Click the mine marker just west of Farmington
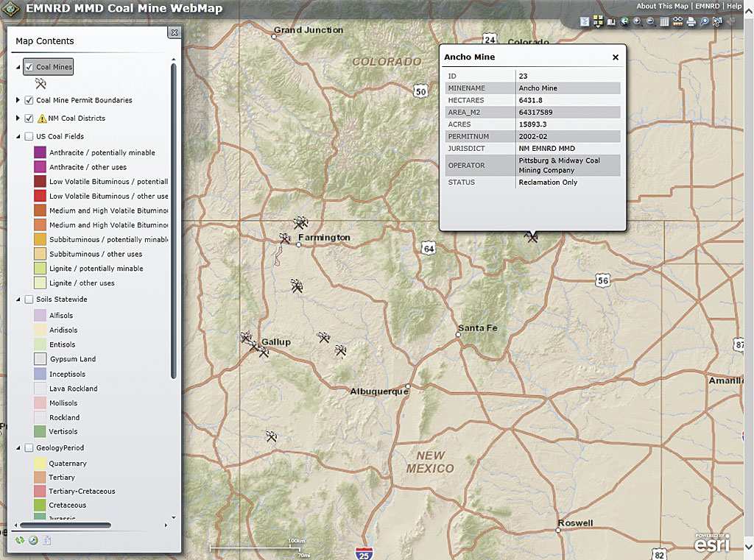754x560 pixels. coord(285,238)
